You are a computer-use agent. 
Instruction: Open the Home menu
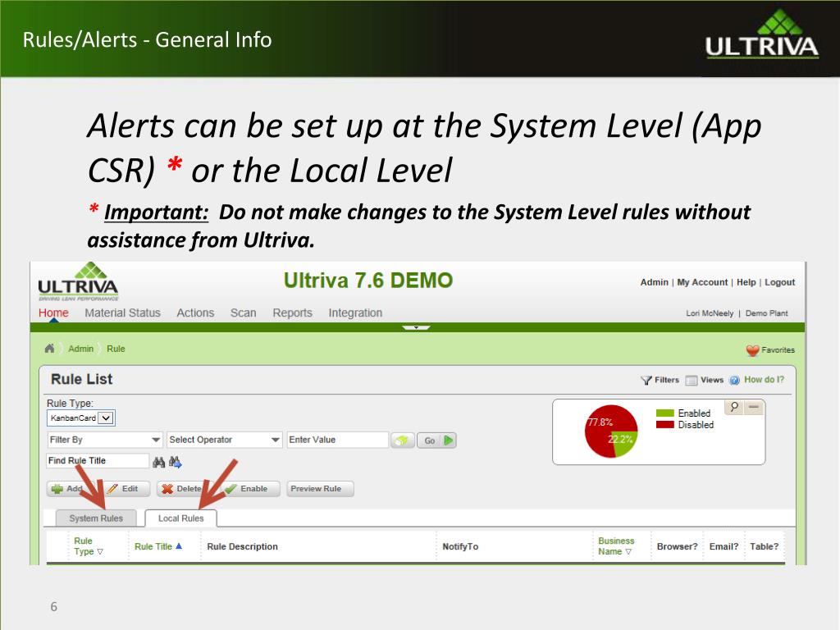[x=53, y=313]
